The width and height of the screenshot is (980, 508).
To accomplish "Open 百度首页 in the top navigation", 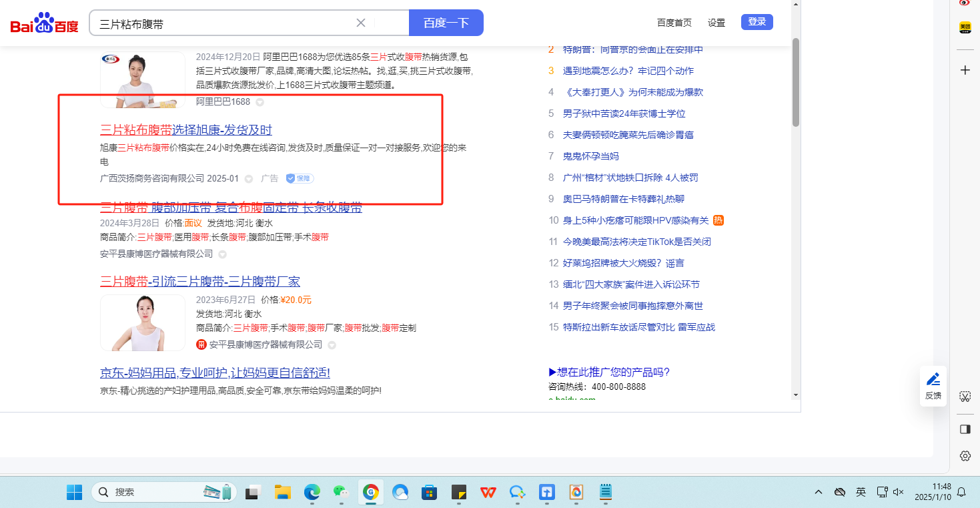I will (x=674, y=23).
